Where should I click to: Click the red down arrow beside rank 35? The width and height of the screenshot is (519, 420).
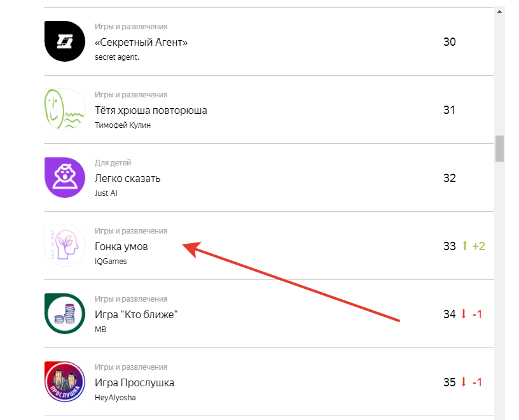coord(464,382)
